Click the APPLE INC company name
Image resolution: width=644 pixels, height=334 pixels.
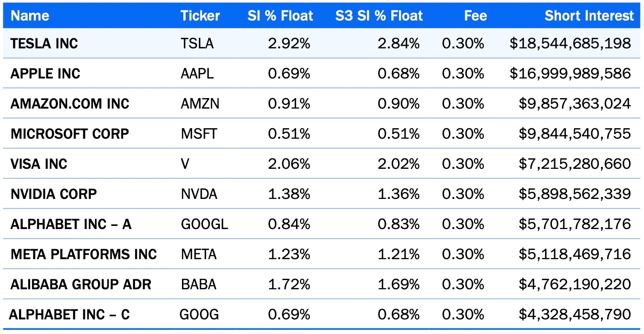click(x=45, y=73)
